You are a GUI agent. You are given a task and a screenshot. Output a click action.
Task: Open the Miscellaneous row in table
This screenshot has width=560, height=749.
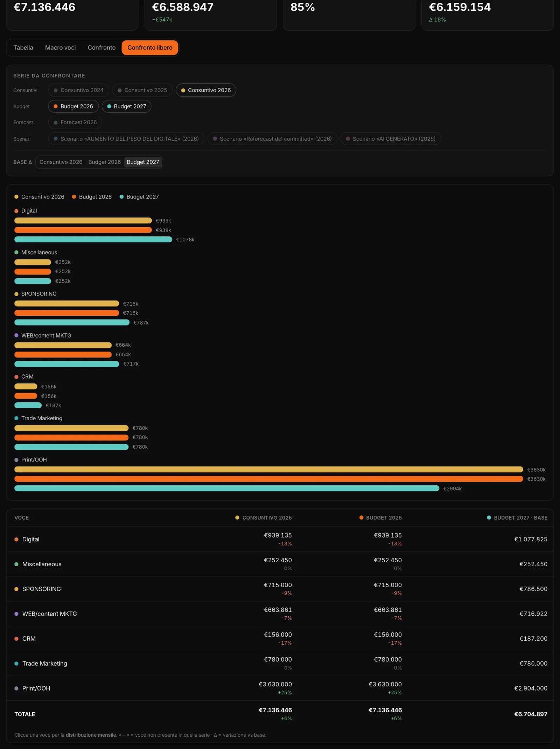(280, 564)
